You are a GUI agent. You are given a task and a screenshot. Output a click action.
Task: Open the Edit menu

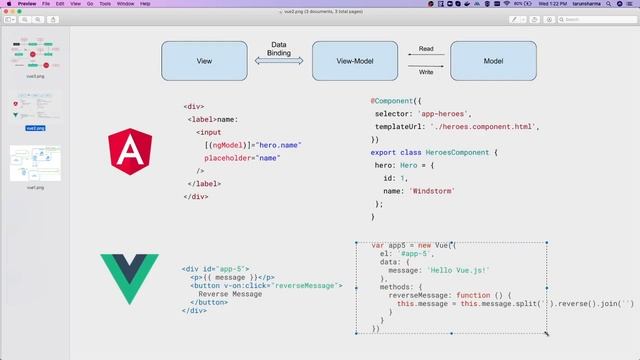[x=60, y=4]
